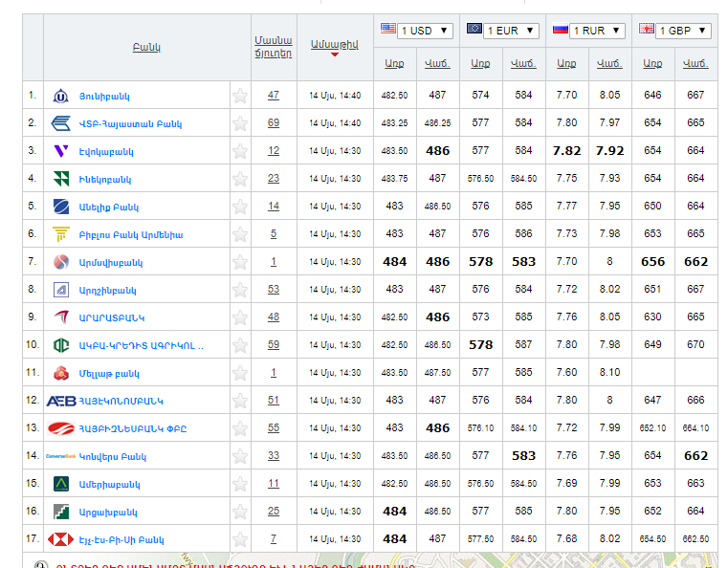The width and height of the screenshot is (728, 568).
Task: Star row 2 VTB-Armenia Bank as favorite
Action: pos(240,123)
